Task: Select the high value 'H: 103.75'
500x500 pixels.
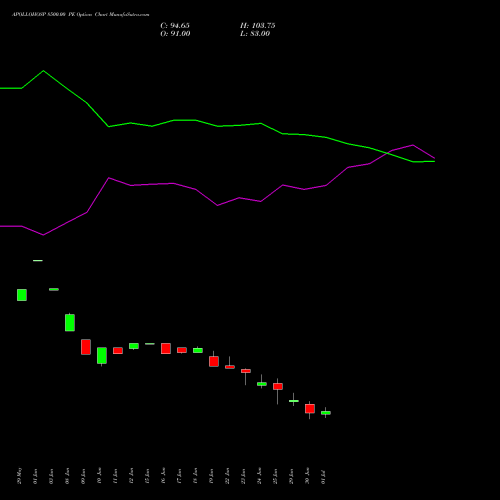Action: (x=257, y=26)
